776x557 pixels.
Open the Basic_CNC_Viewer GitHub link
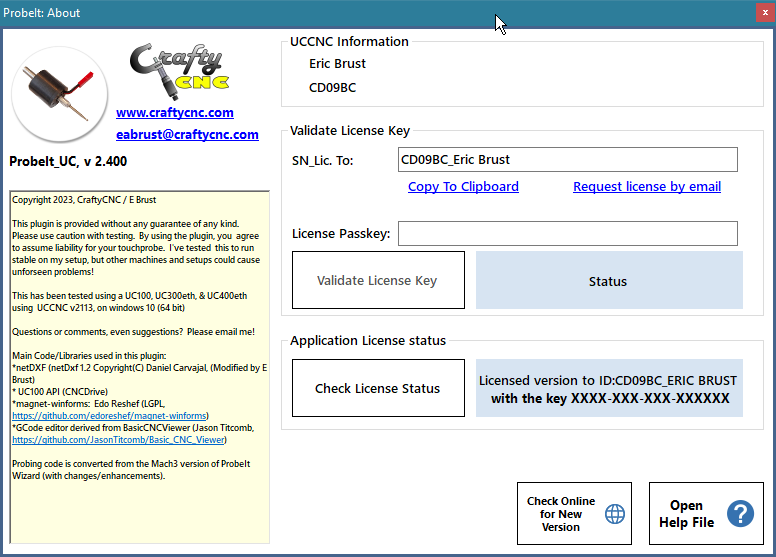coord(118,440)
